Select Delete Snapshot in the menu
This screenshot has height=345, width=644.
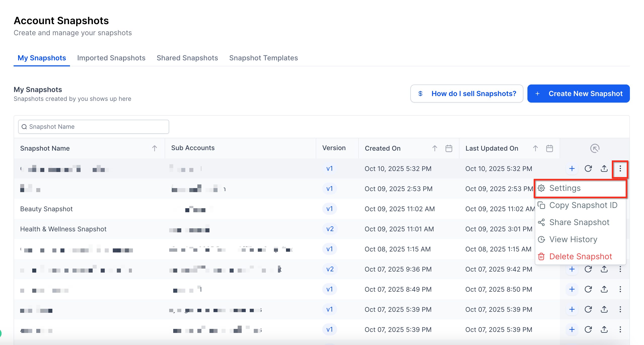580,256
